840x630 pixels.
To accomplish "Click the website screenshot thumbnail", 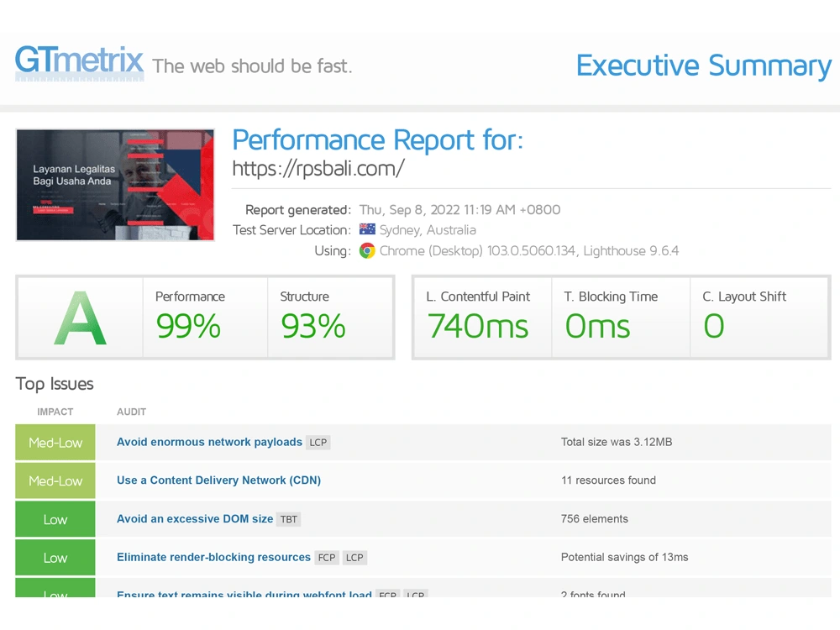I will tap(115, 185).
